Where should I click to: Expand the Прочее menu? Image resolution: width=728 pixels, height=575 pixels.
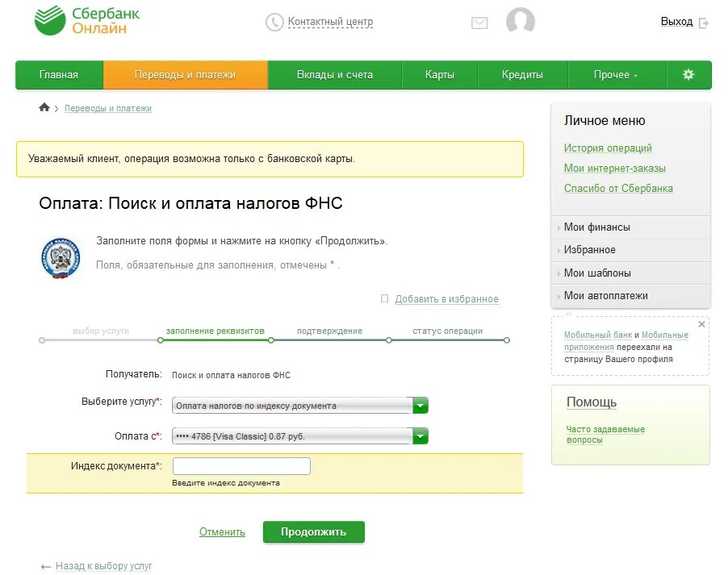tap(617, 75)
